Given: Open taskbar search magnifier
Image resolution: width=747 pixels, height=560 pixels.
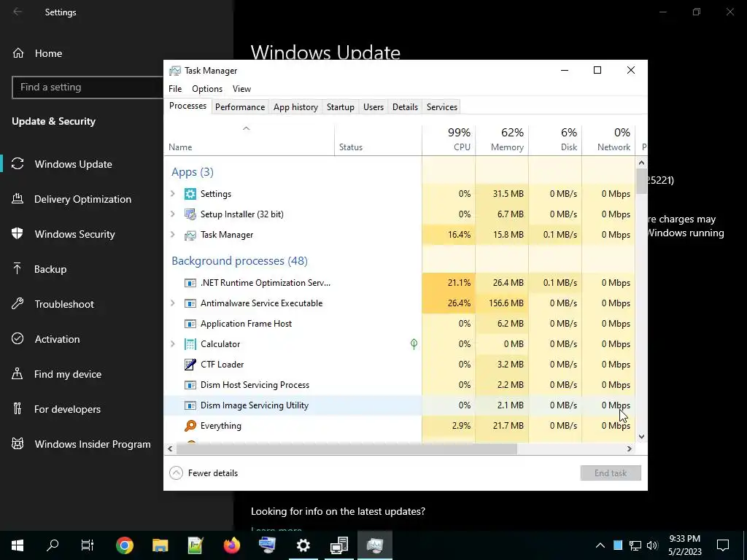Looking at the screenshot, I should pyautogui.click(x=53, y=545).
